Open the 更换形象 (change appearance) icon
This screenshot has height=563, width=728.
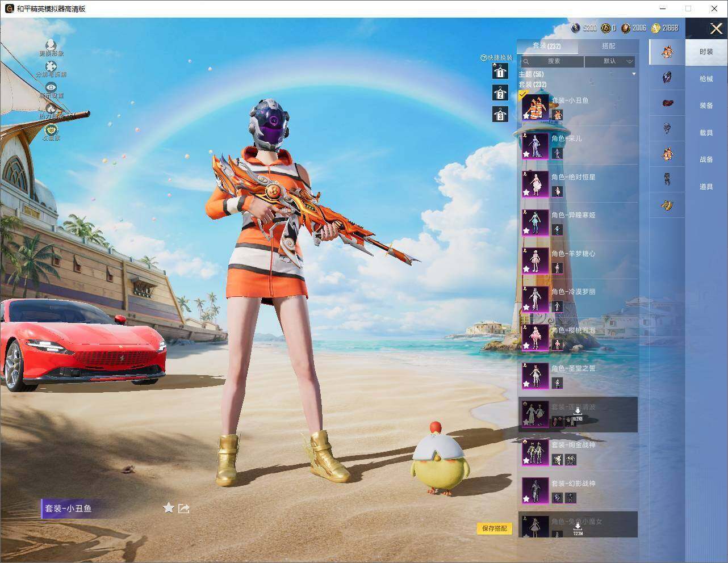click(51, 45)
